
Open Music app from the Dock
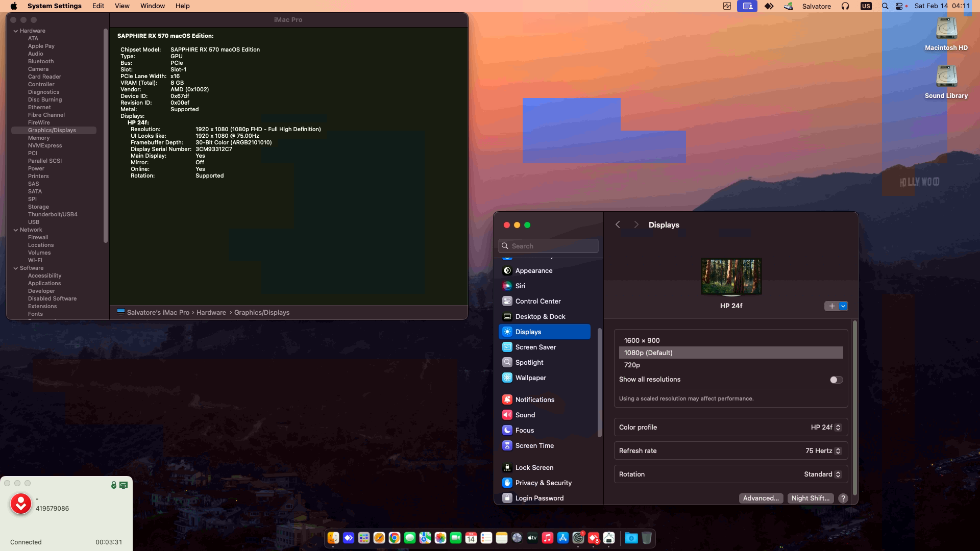[x=548, y=538]
